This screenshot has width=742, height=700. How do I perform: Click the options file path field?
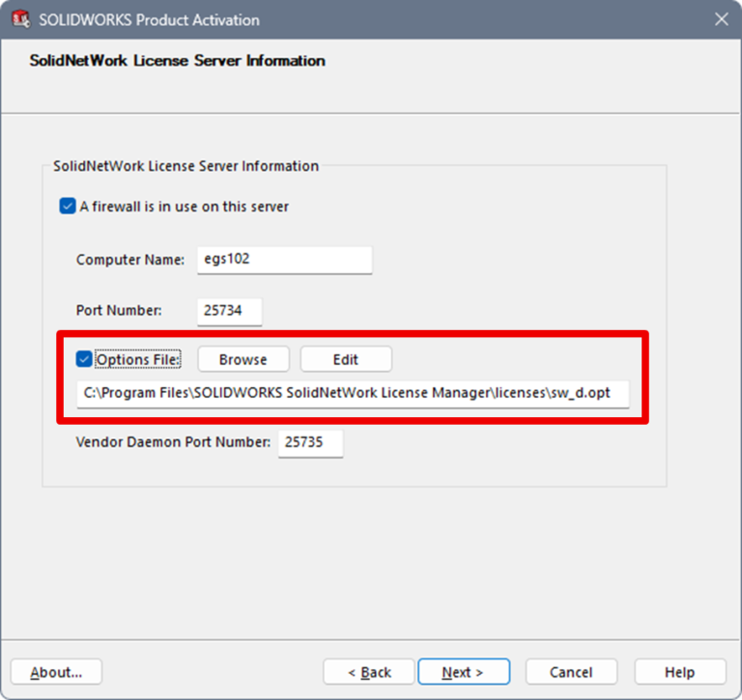(353, 394)
